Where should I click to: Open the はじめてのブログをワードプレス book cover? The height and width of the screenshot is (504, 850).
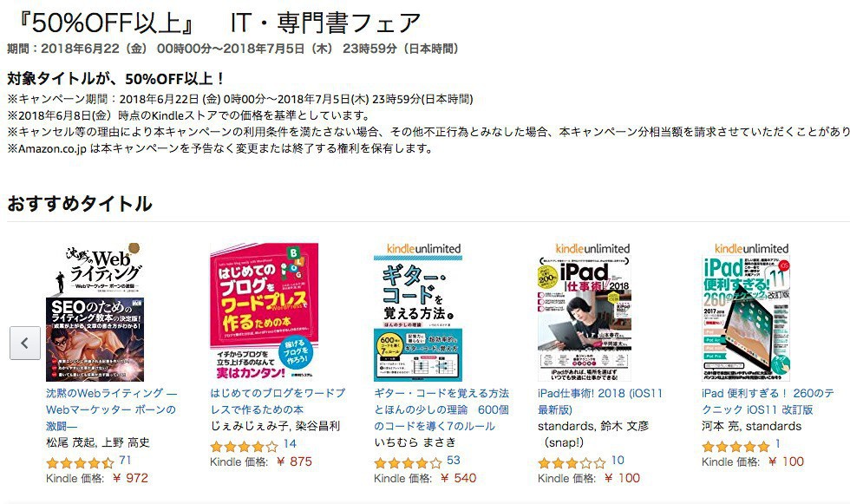264,312
